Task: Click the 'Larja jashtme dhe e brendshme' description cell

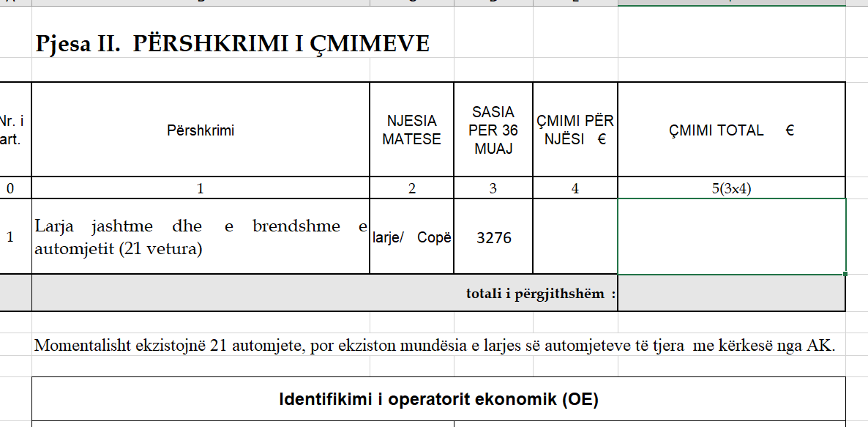Action: click(201, 237)
